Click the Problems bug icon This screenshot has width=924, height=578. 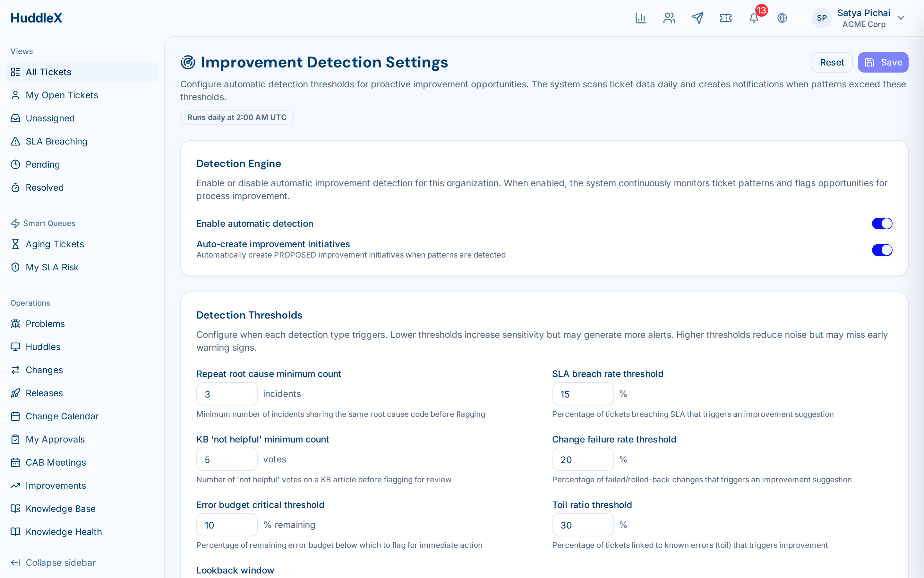coord(15,324)
